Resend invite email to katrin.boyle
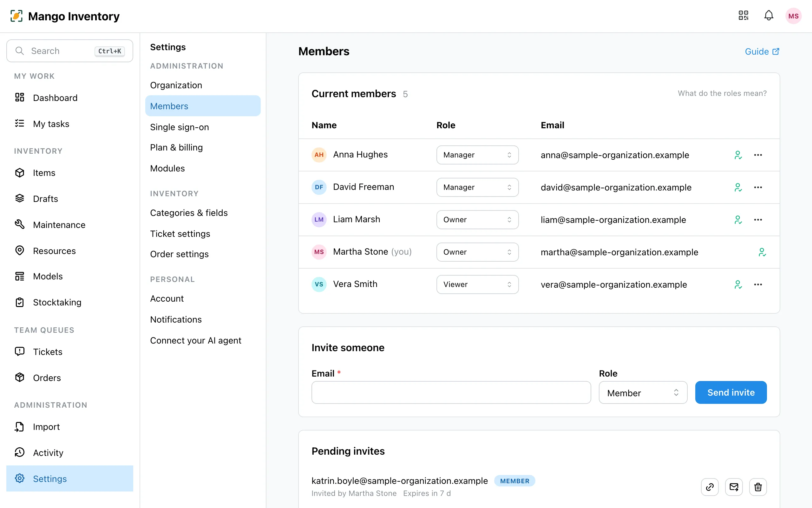This screenshot has width=812, height=508. [x=734, y=487]
